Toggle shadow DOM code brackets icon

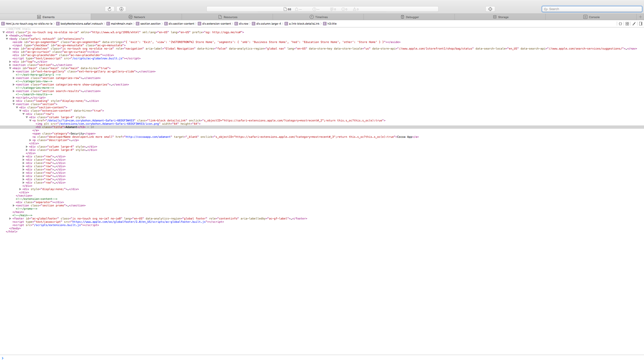[620, 24]
